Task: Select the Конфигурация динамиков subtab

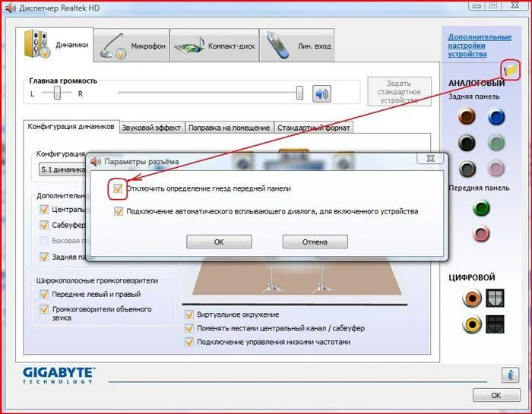Action: click(71, 126)
